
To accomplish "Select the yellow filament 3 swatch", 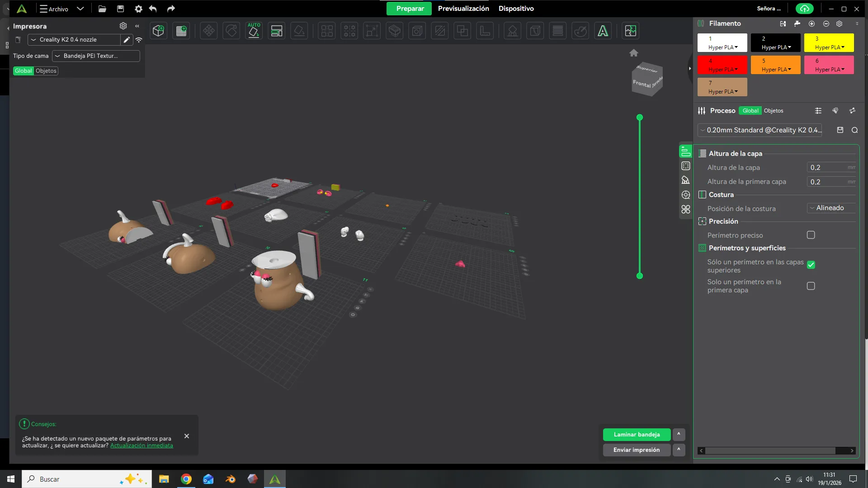I will click(829, 42).
